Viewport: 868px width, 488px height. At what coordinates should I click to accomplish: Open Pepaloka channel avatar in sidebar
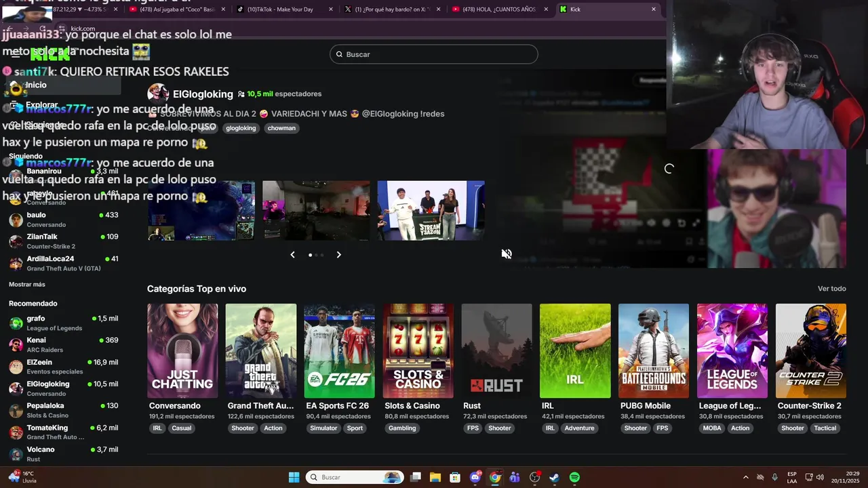(16, 411)
